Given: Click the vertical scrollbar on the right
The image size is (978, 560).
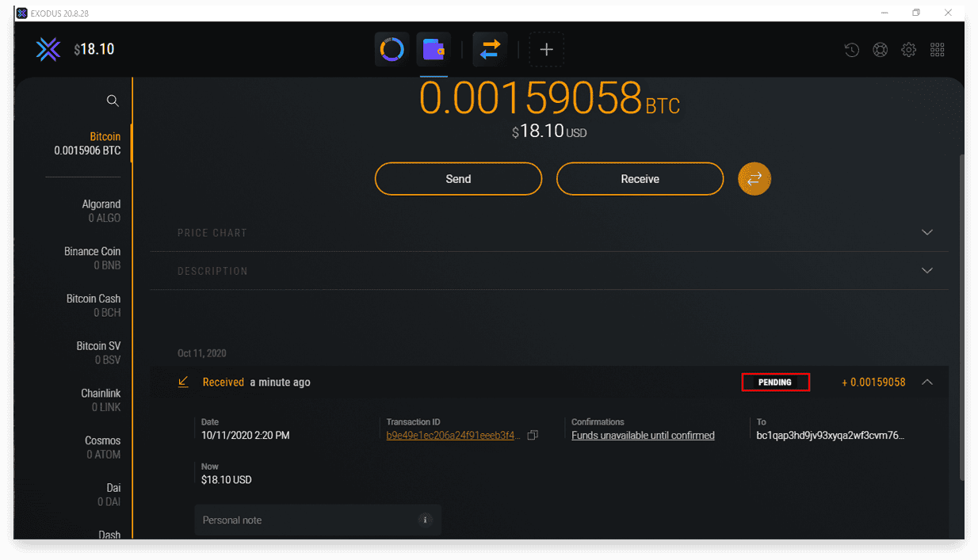Looking at the screenshot, I should (x=961, y=317).
